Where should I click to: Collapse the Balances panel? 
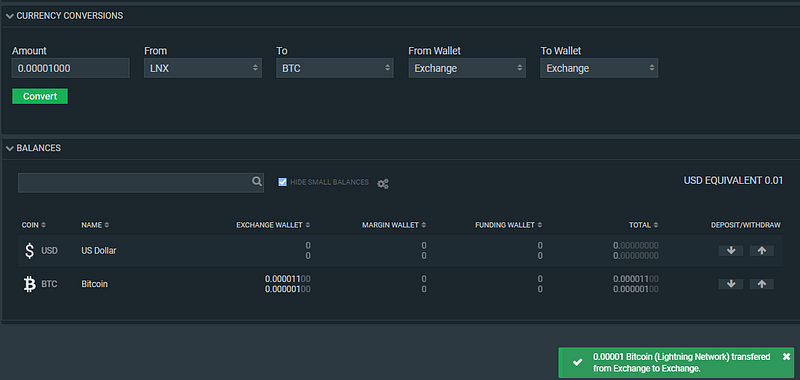(x=10, y=148)
